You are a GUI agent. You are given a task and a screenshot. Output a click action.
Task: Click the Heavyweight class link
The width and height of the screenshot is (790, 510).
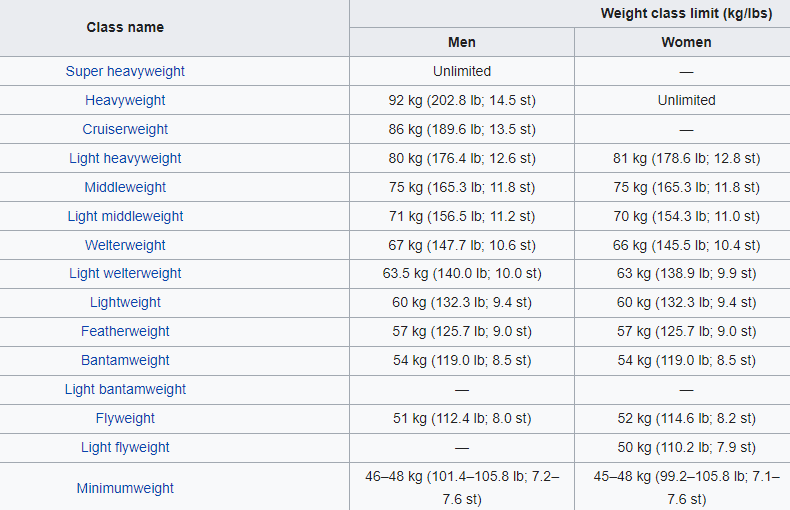pyautogui.click(x=125, y=100)
